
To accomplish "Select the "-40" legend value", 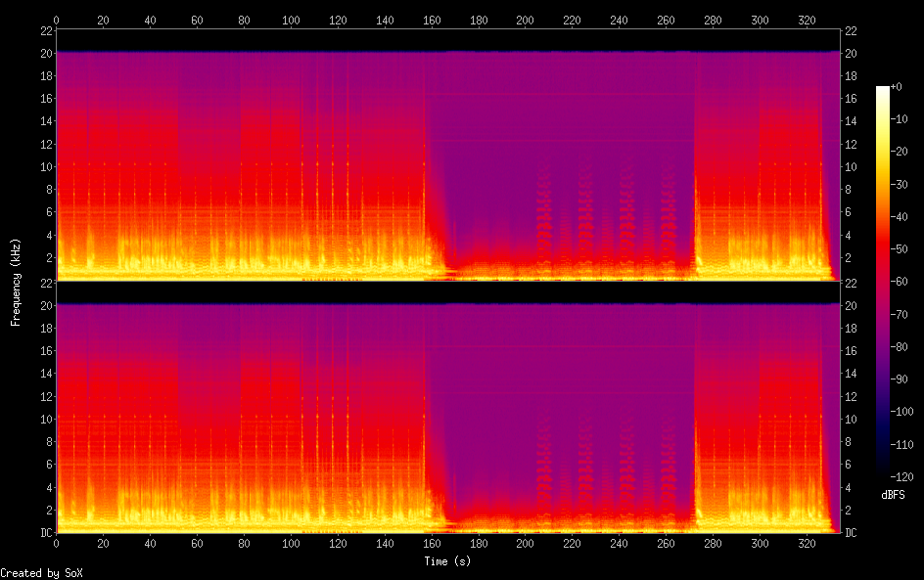I will tap(899, 217).
